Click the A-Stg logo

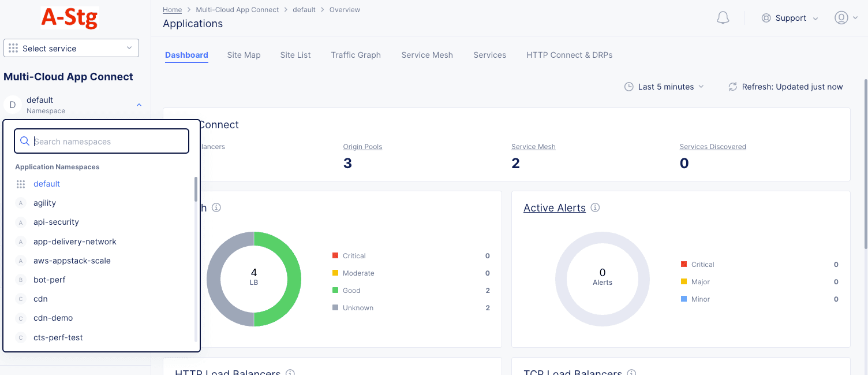click(x=70, y=18)
